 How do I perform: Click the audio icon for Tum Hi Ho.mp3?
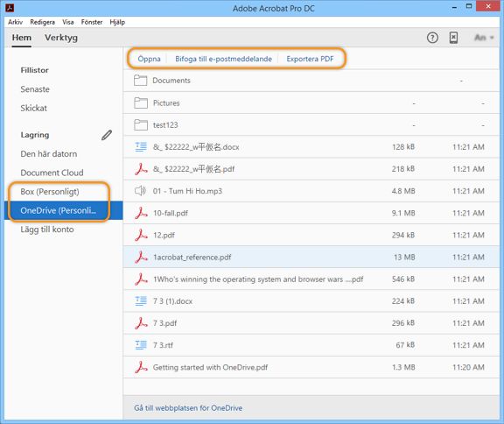[140, 191]
